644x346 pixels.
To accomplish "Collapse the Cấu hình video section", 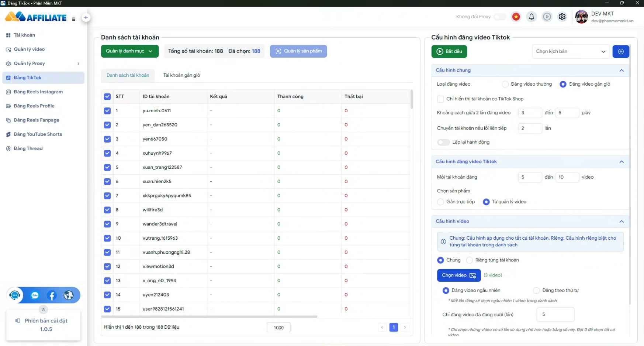I will [622, 221].
